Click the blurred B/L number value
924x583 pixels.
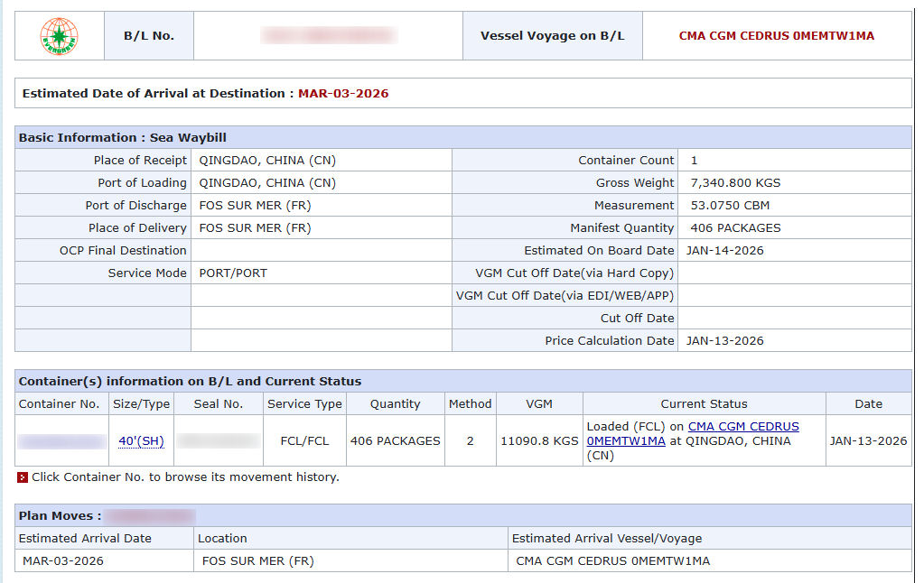[x=328, y=36]
